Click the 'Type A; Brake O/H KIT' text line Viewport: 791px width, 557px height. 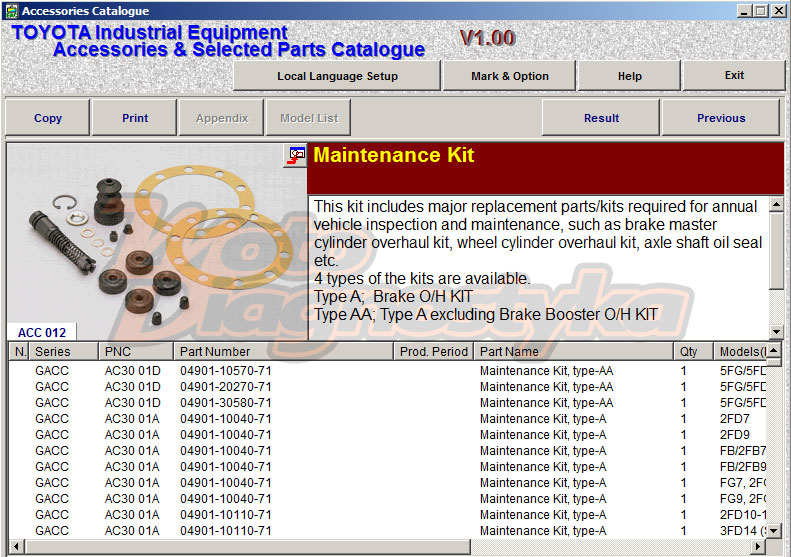[393, 297]
